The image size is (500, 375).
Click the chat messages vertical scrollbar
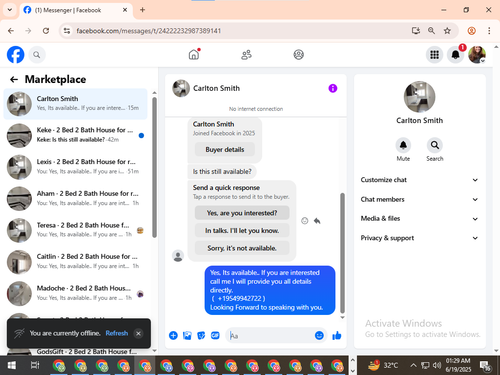[x=342, y=253]
